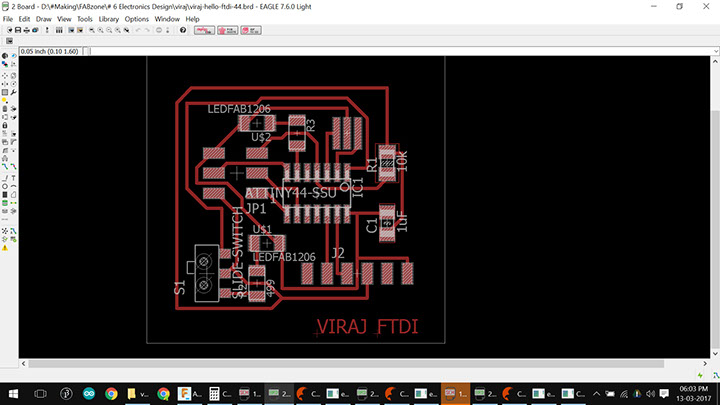
Task: Open the Library menu
Action: pyautogui.click(x=109, y=19)
